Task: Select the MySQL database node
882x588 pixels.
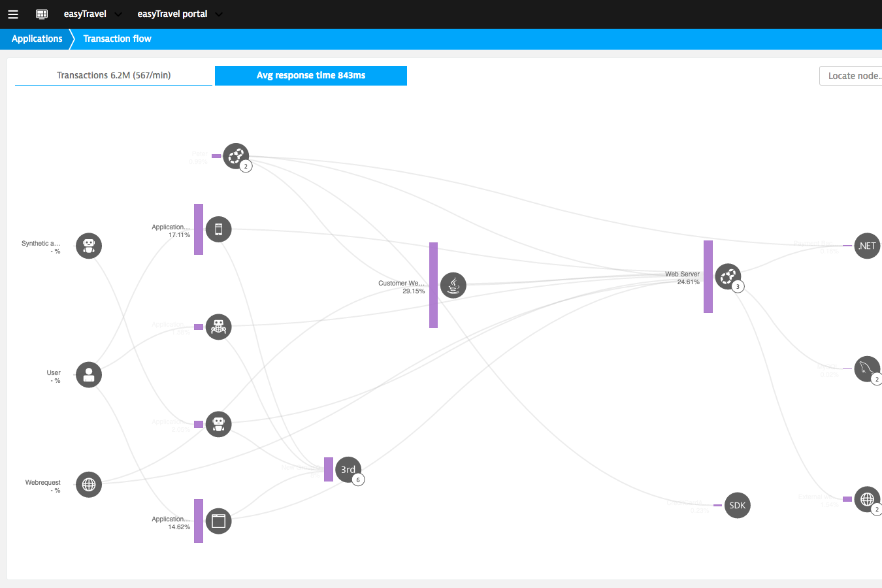Action: click(867, 369)
